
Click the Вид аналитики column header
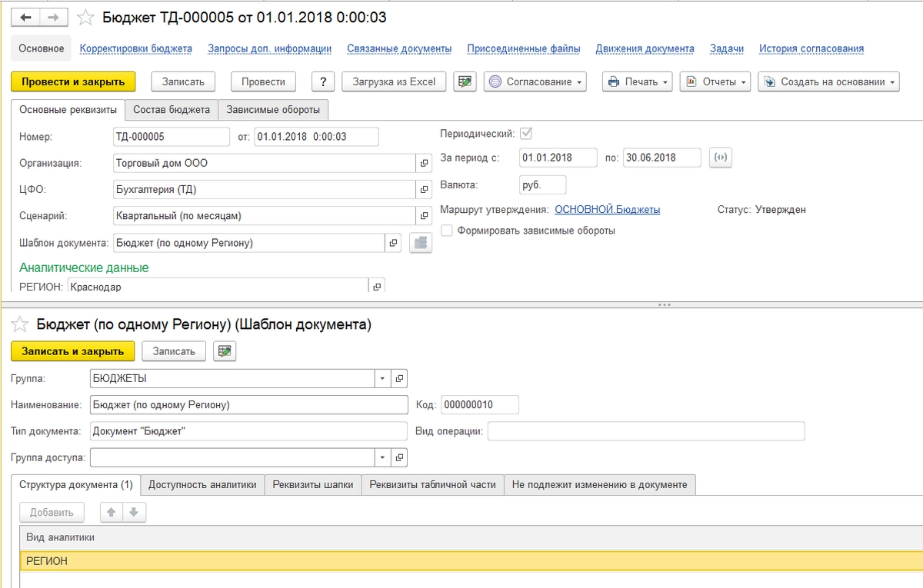(471, 537)
